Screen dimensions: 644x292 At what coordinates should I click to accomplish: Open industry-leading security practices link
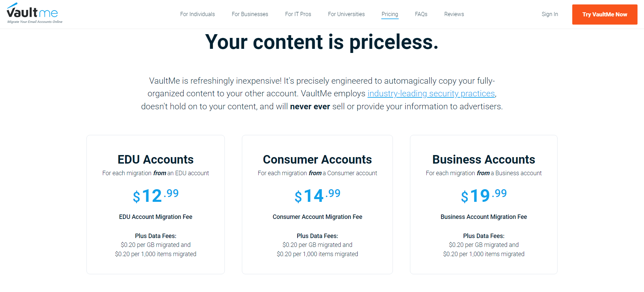[431, 94]
